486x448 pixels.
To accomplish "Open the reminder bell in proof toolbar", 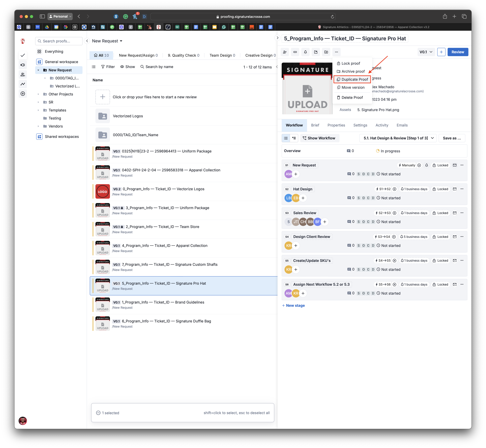I will point(305,52).
